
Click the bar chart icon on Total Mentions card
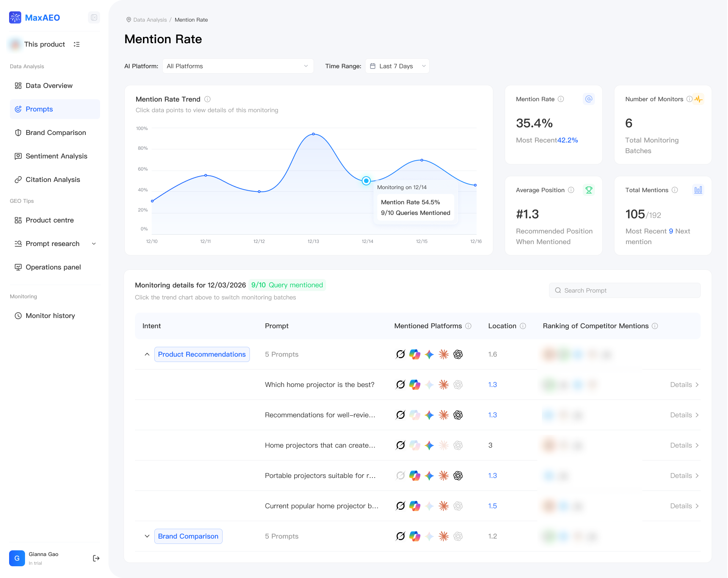pyautogui.click(x=698, y=190)
